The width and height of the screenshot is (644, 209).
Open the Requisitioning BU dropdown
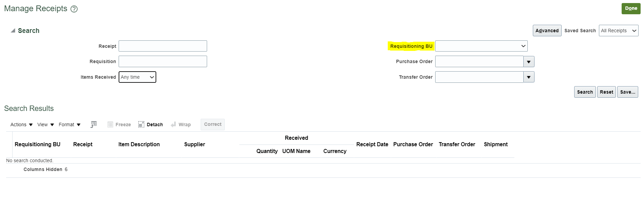click(523, 46)
